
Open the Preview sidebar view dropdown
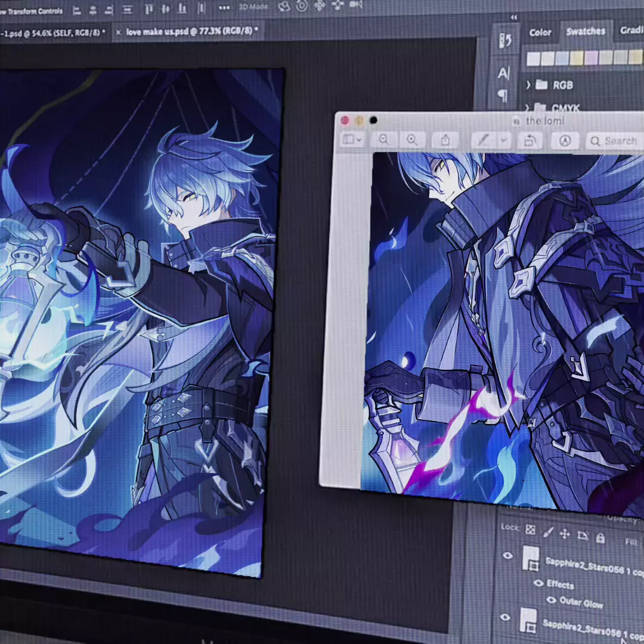point(352,140)
